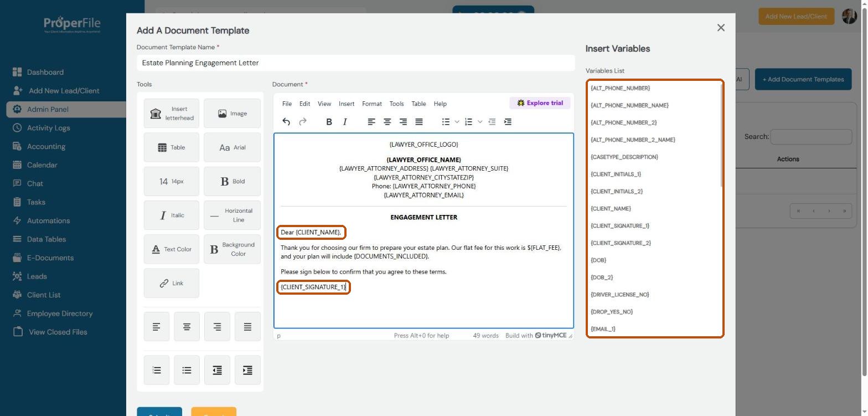Open the Arial font tool
The image size is (868, 416).
click(x=232, y=147)
